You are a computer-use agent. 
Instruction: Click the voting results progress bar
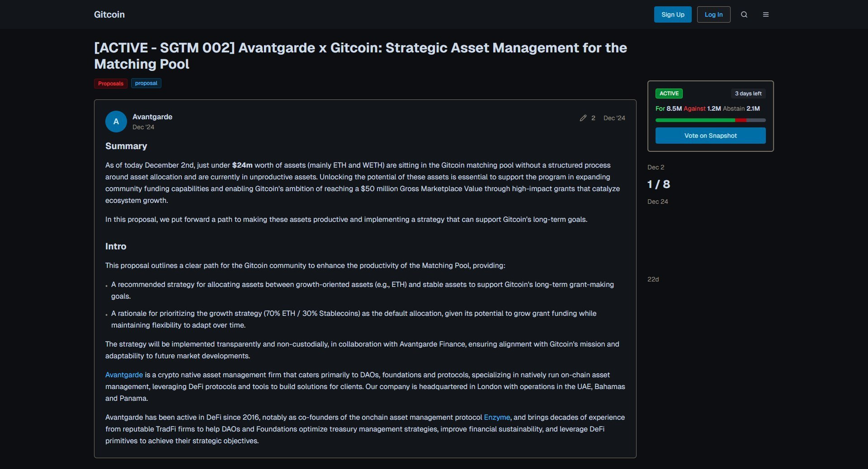point(710,120)
